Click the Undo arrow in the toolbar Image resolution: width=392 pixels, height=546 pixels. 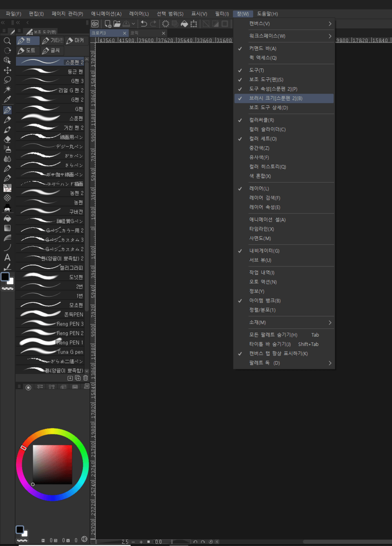(x=144, y=24)
